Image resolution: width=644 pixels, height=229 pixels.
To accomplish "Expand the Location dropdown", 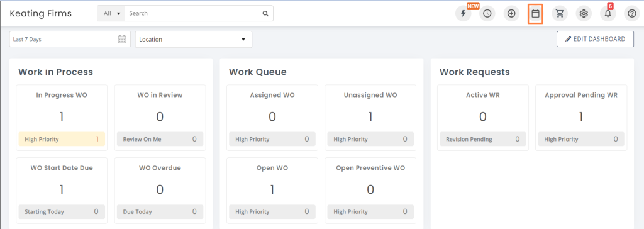I will 194,40.
